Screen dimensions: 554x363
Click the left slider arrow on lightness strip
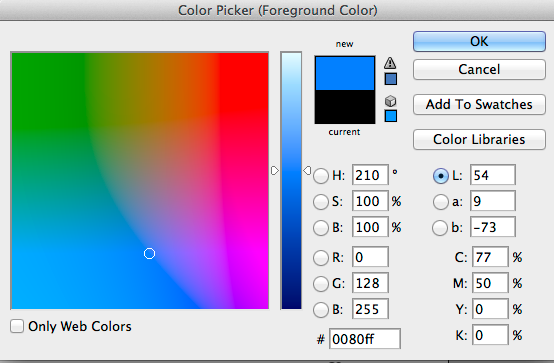[275, 171]
